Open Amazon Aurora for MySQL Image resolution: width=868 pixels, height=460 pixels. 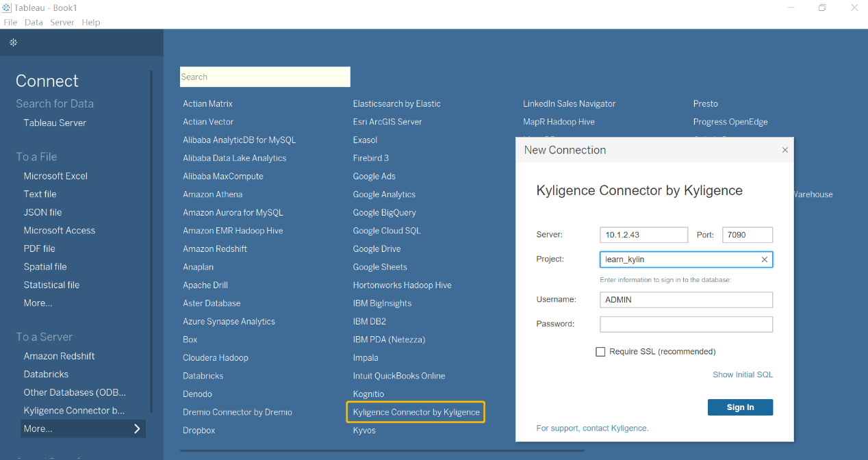coord(233,213)
